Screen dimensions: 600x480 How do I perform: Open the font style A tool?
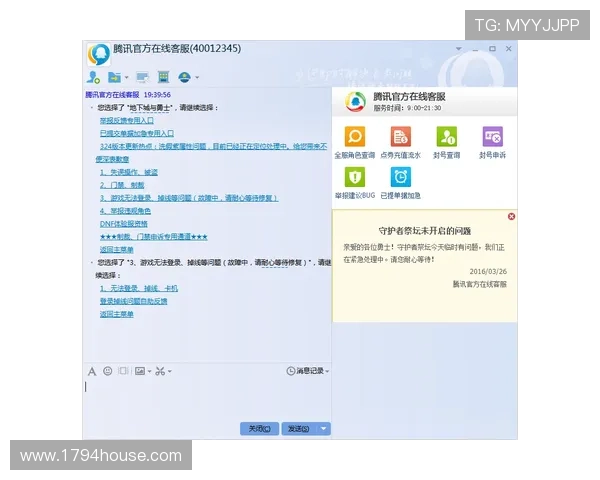[x=92, y=371]
